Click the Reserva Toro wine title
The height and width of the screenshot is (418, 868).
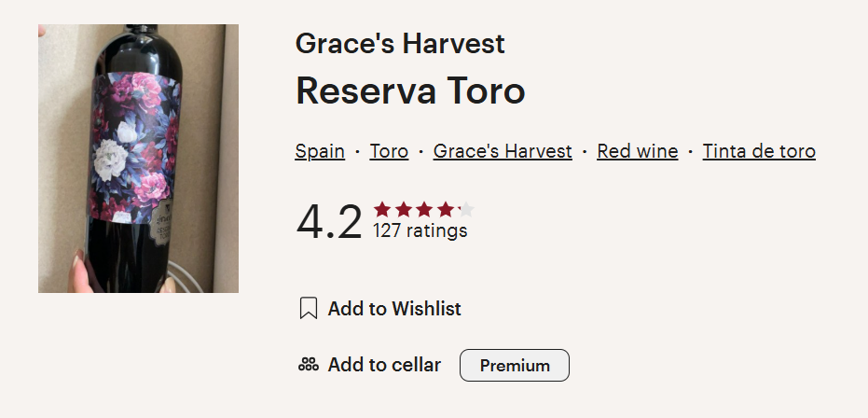tap(410, 91)
